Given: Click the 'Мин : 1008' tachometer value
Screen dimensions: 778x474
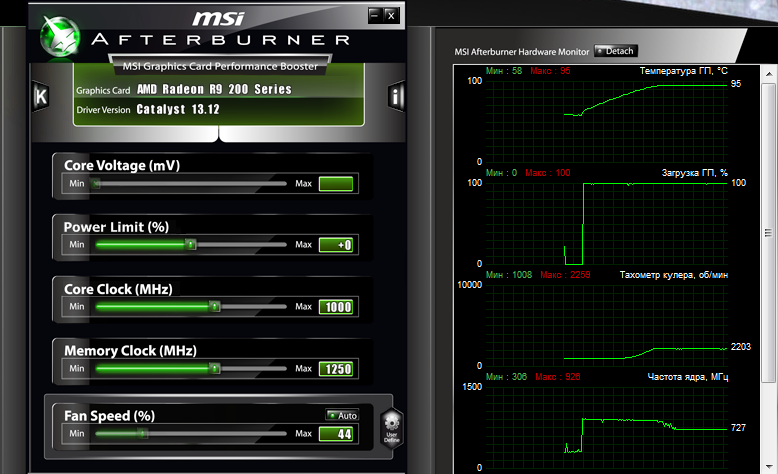Looking at the screenshot, I should [509, 275].
